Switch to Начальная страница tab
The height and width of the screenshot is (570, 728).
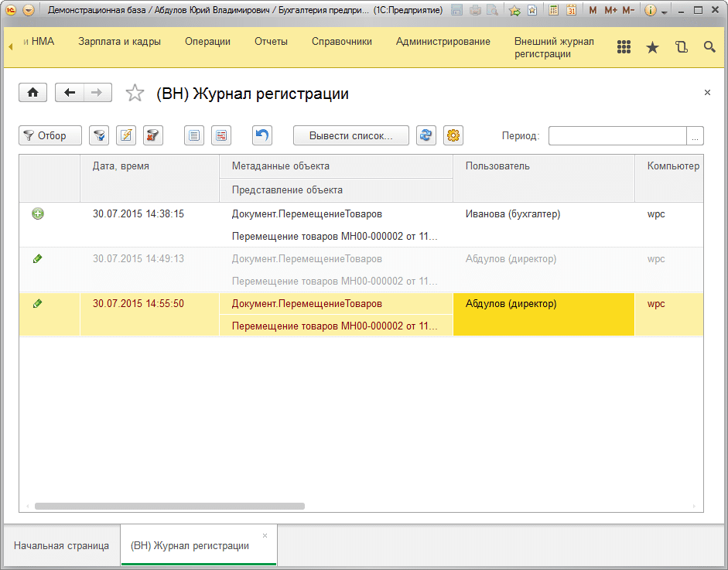click(61, 545)
